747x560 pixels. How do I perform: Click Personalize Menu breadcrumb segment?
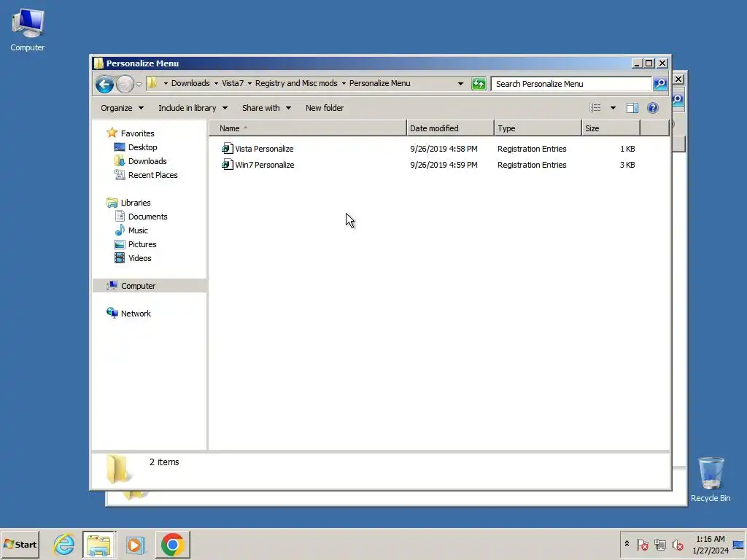coord(379,83)
